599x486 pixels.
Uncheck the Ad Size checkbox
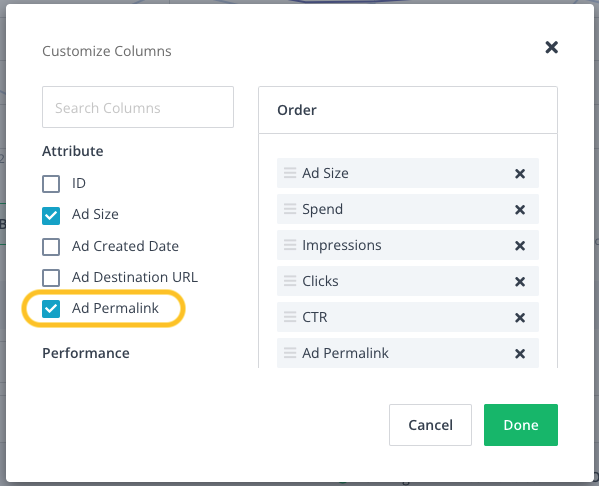tap(51, 215)
